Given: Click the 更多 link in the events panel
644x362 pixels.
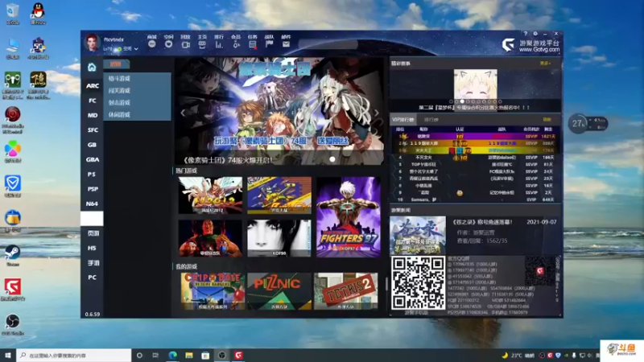Looking at the screenshot, I should pyautogui.click(x=545, y=64).
